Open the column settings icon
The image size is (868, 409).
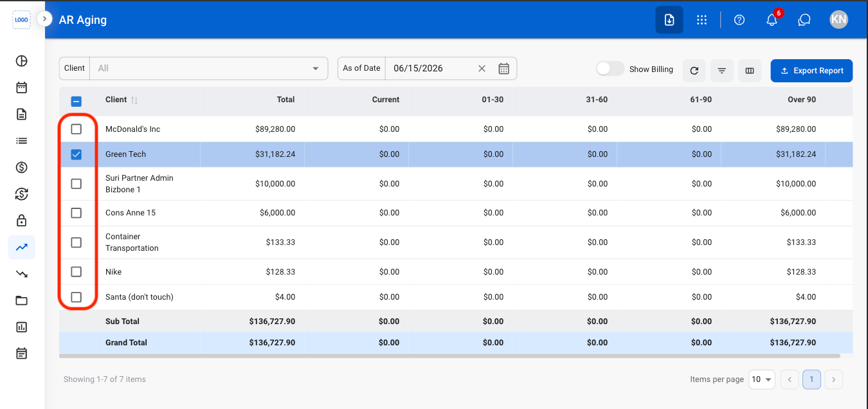click(x=750, y=71)
